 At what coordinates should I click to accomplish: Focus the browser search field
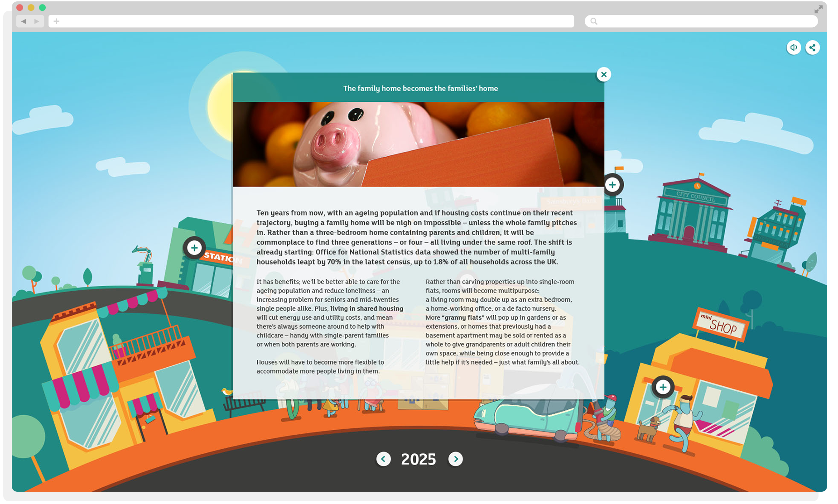coord(701,21)
